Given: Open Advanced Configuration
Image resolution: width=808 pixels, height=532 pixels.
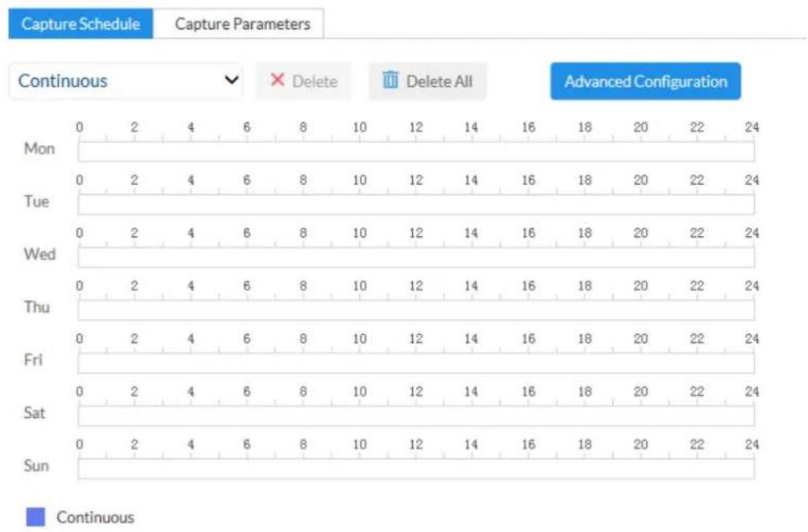Looking at the screenshot, I should pos(645,81).
